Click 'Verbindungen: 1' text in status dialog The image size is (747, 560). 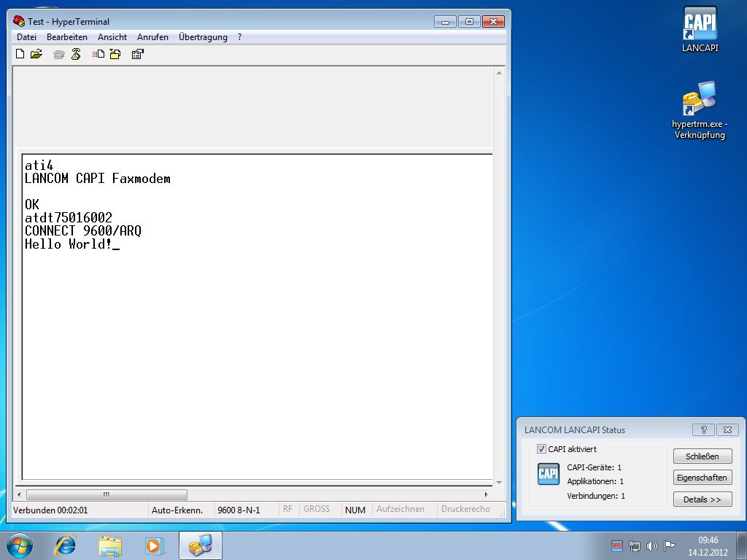pos(596,496)
